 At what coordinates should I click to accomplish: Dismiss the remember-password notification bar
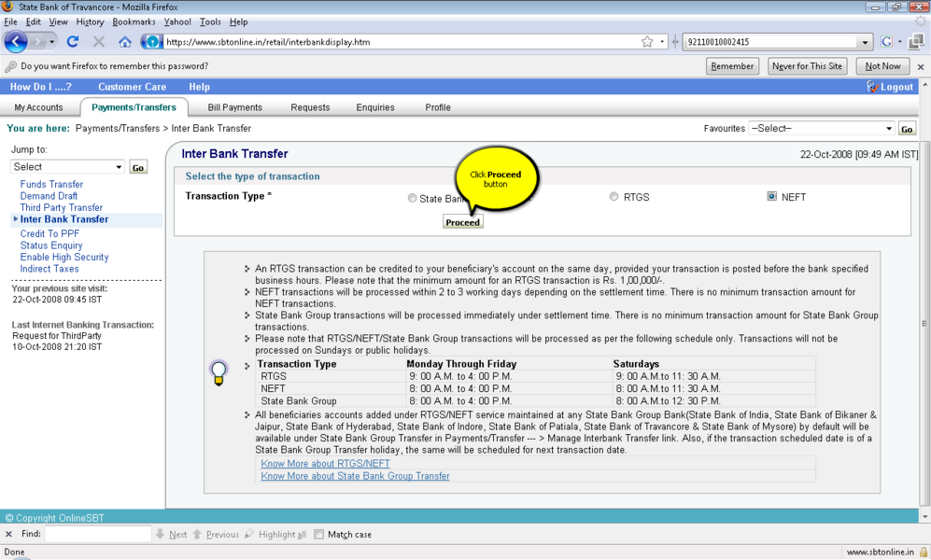point(921,67)
